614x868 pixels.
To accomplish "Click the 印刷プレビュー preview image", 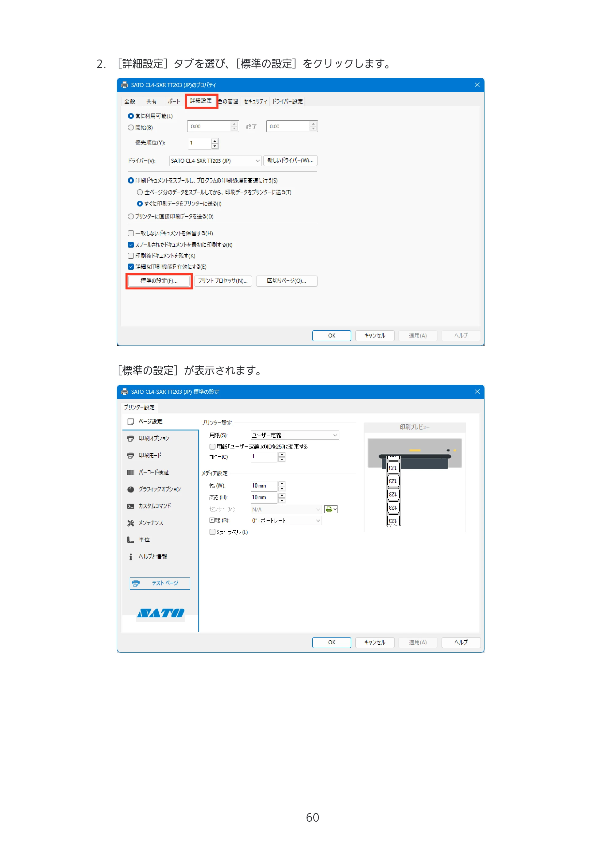I will pyautogui.click(x=415, y=482).
